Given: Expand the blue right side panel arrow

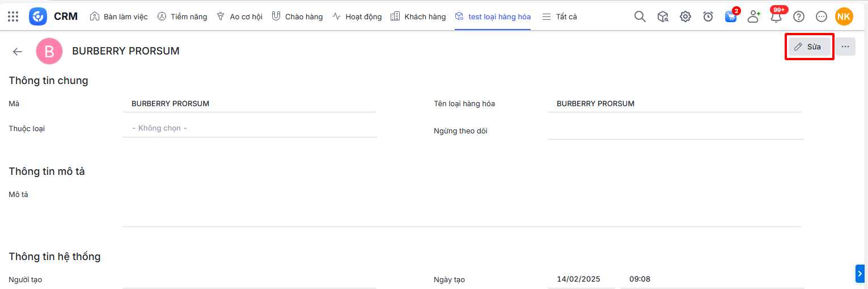Looking at the screenshot, I should 860,273.
